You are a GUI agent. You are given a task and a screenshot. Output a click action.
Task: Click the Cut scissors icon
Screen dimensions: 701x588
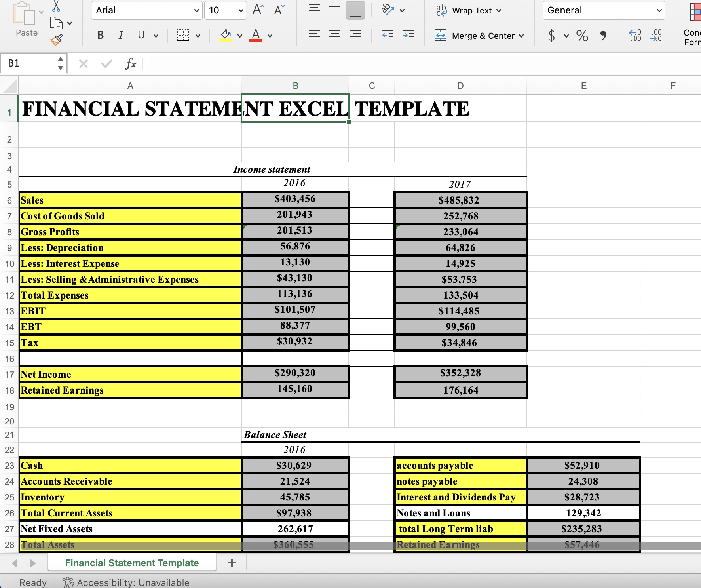tap(56, 6)
